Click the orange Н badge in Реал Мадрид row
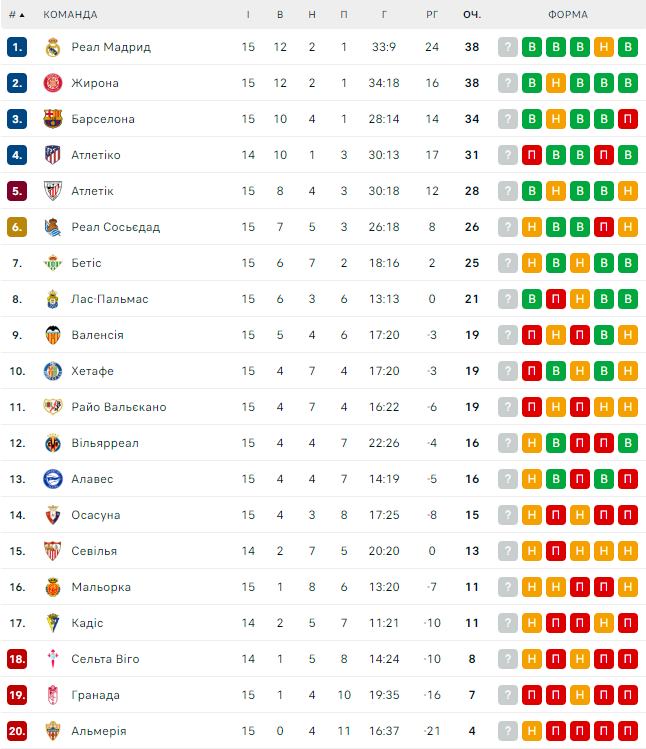Viewport: 646px width, 749px height. pyautogui.click(x=603, y=47)
